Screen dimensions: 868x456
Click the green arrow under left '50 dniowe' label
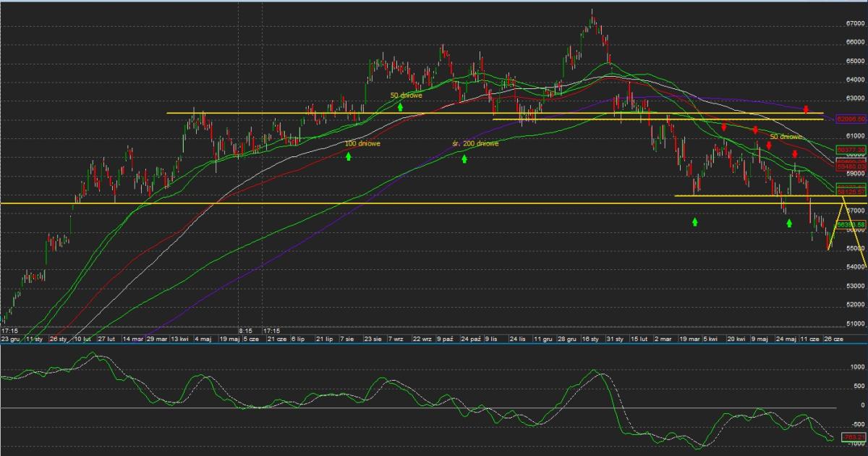pos(399,106)
